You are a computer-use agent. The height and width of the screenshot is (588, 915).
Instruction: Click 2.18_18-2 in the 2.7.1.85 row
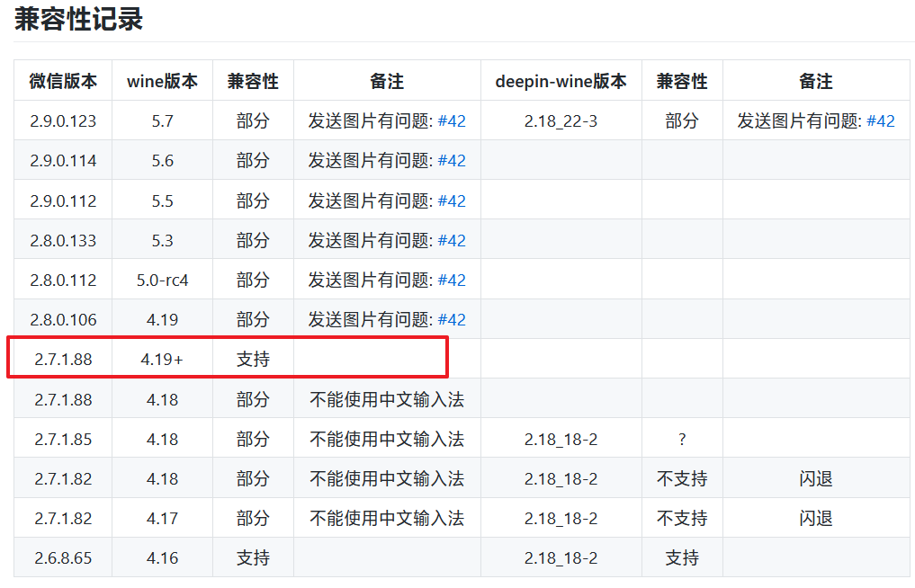pyautogui.click(x=561, y=440)
